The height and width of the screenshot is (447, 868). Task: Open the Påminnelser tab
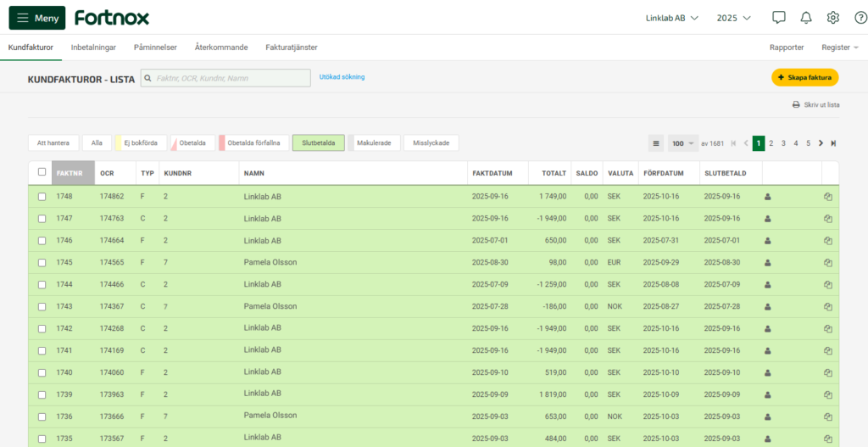155,47
